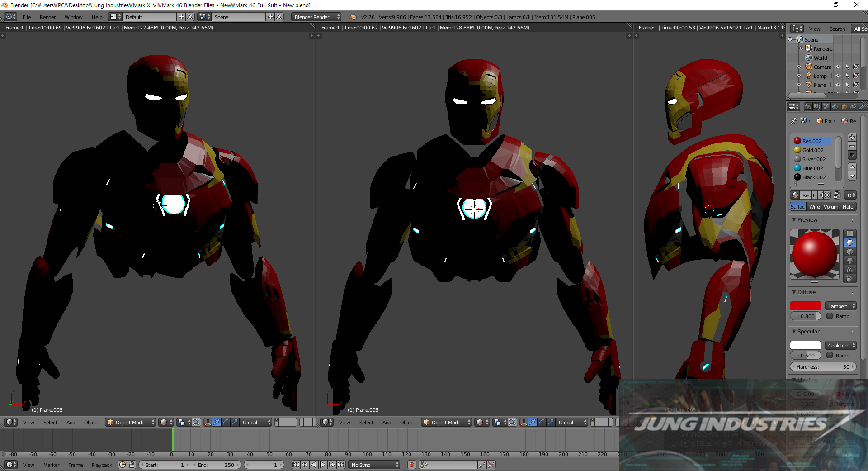The width and height of the screenshot is (868, 471).
Task: Toggle timeline frame range lock icon
Action: [x=132, y=465]
